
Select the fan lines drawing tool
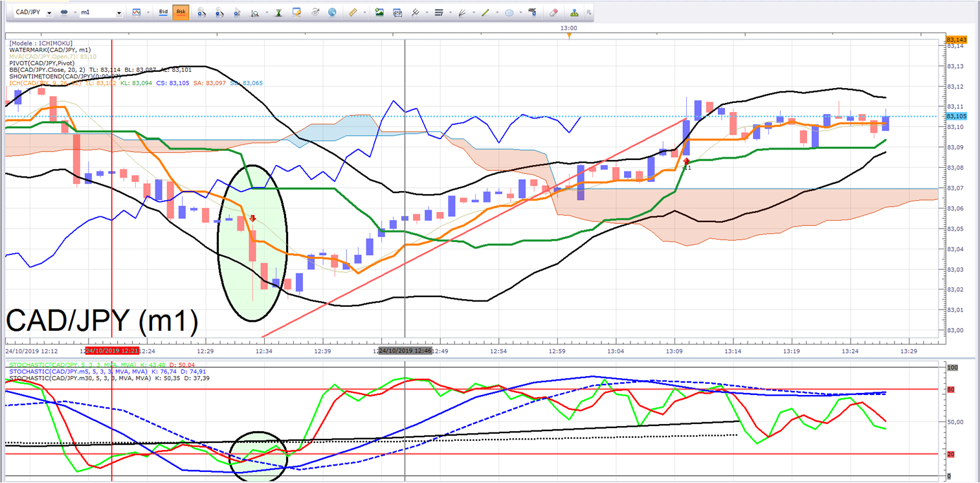click(x=462, y=12)
